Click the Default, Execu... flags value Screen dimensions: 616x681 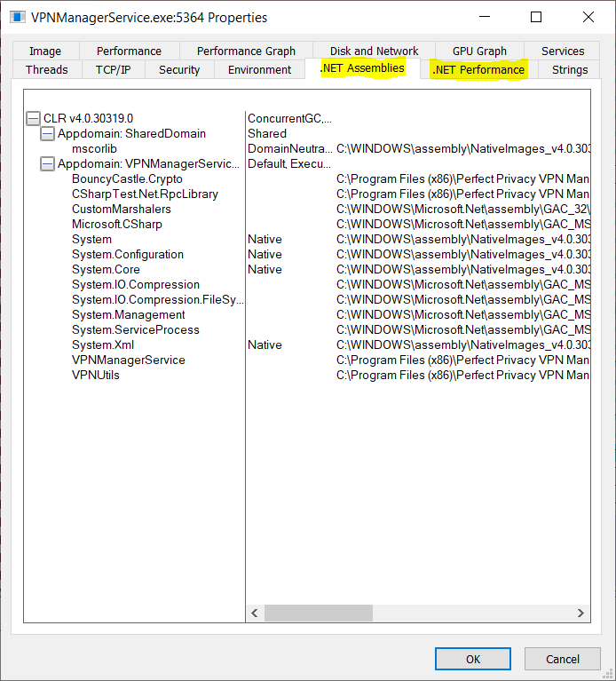click(289, 163)
